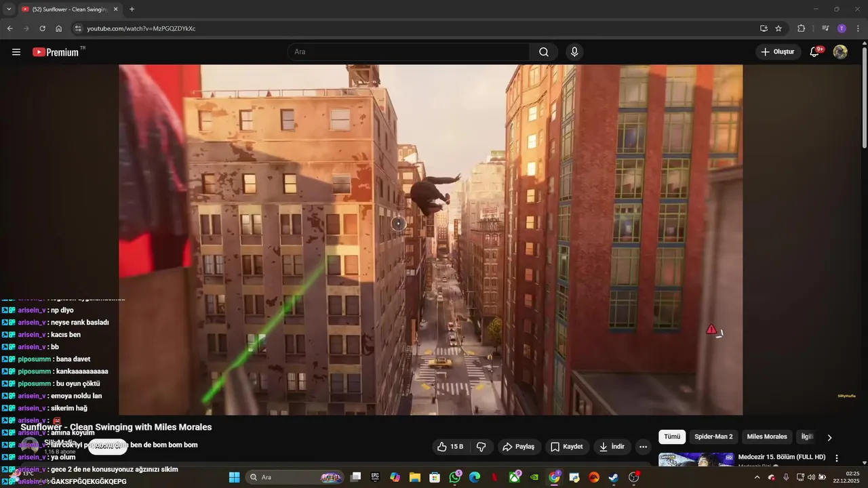Click Windows taskbar search box
The width and height of the screenshot is (868, 488).
[295, 477]
